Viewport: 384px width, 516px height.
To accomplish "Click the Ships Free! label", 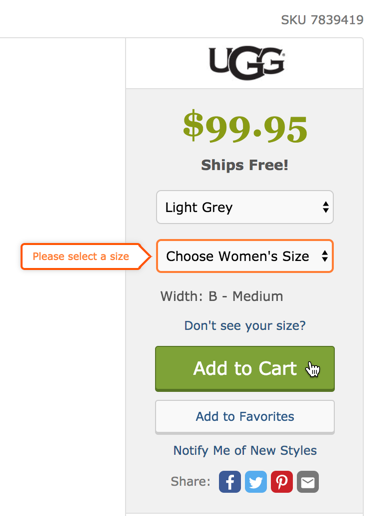I will (x=245, y=165).
